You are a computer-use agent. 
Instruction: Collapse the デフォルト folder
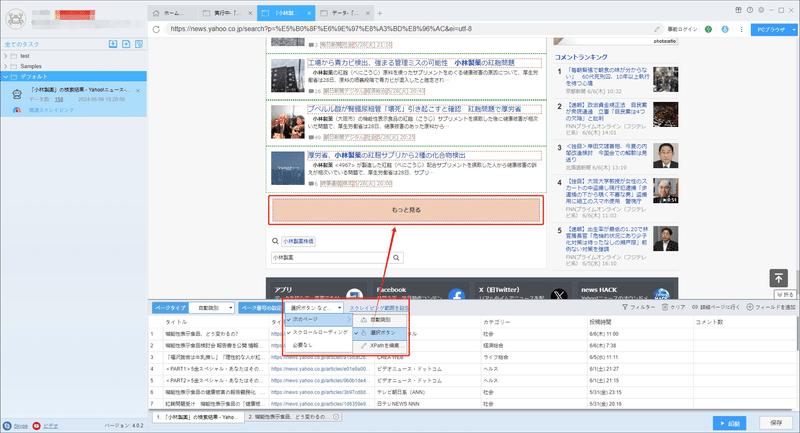(x=6, y=77)
